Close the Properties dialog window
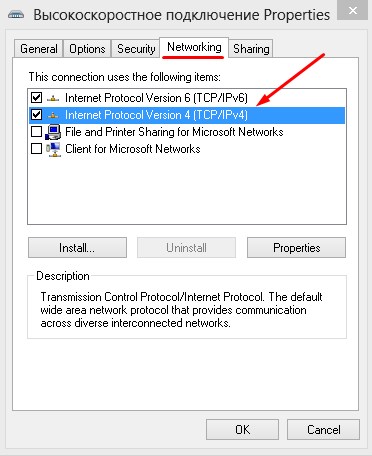Image resolution: width=372 pixels, height=456 pixels. click(353, 10)
